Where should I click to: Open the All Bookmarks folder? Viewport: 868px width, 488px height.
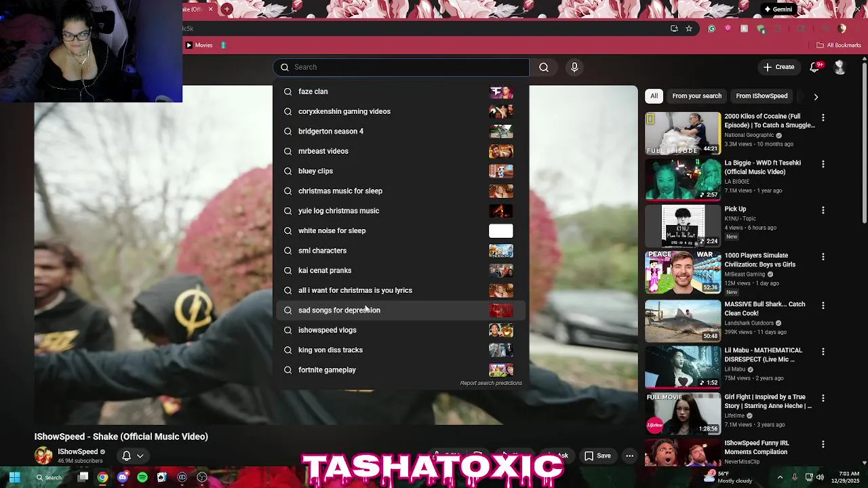[x=839, y=45]
